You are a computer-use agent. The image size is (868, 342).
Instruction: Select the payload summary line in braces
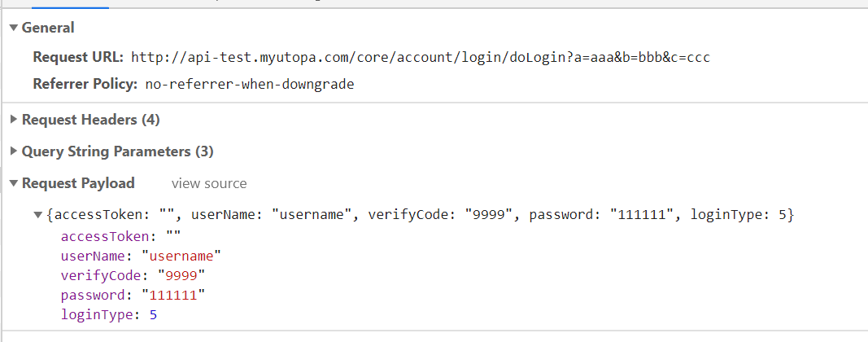tap(421, 214)
